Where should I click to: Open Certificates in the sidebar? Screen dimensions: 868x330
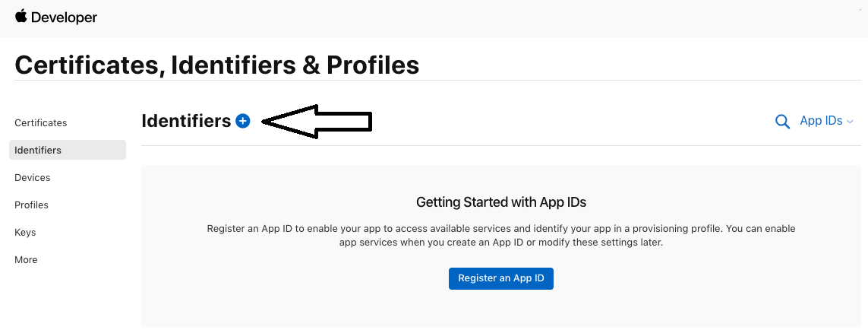41,123
